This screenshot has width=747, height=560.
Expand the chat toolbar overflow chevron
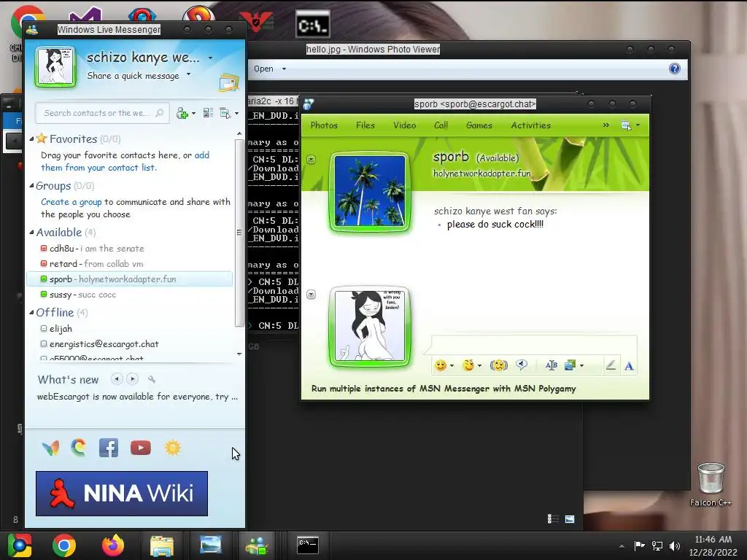click(605, 125)
